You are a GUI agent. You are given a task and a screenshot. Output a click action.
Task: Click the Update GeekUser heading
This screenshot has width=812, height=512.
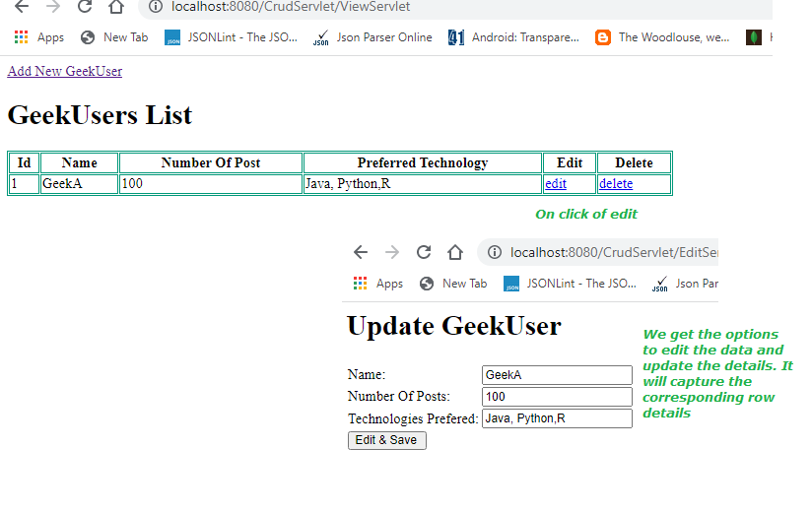point(454,326)
